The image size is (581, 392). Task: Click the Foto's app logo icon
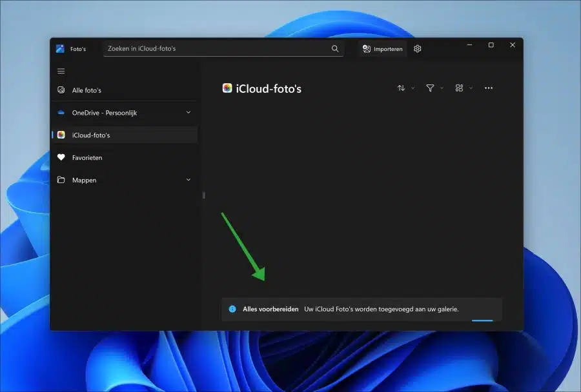(x=60, y=48)
